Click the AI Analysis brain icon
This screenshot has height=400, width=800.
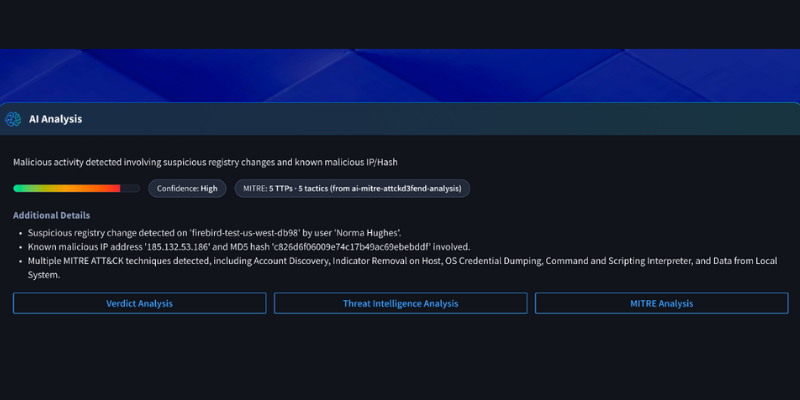pyautogui.click(x=13, y=119)
